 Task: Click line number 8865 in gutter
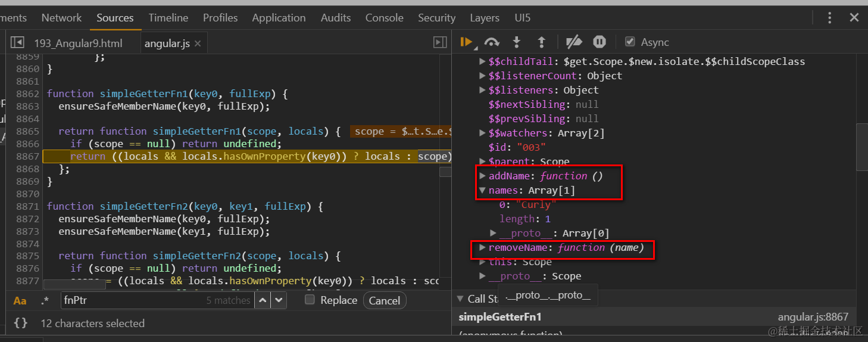point(27,131)
